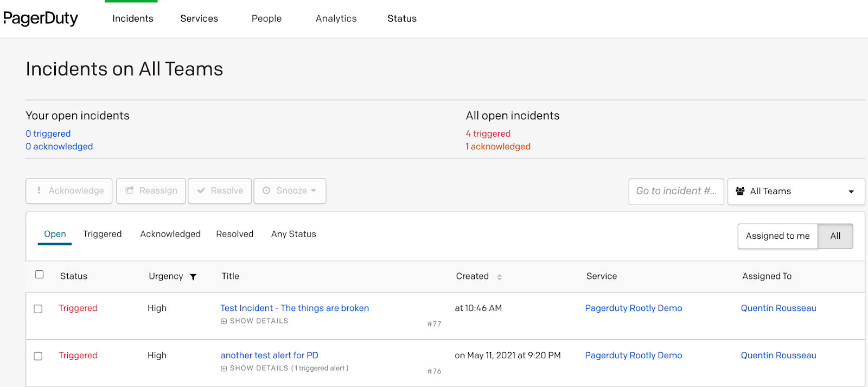This screenshot has width=868, height=387.
Task: Expand Show Details for another test alert
Action: [254, 369]
